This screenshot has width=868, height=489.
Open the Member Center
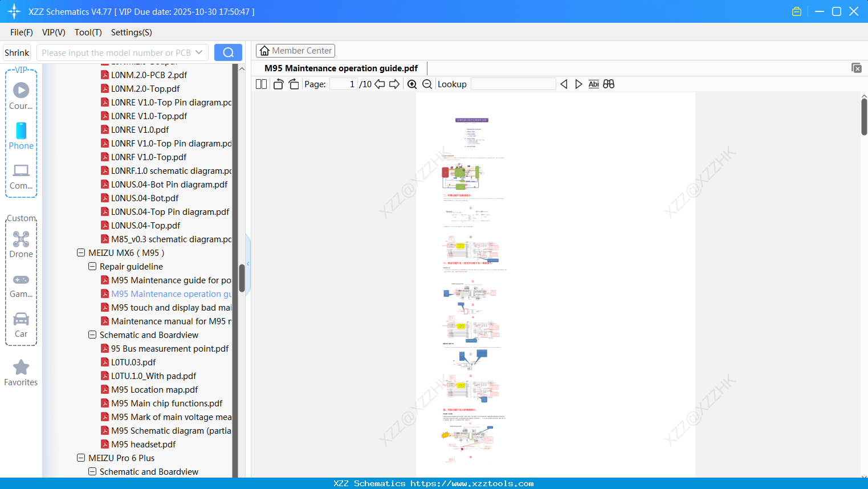(x=295, y=51)
